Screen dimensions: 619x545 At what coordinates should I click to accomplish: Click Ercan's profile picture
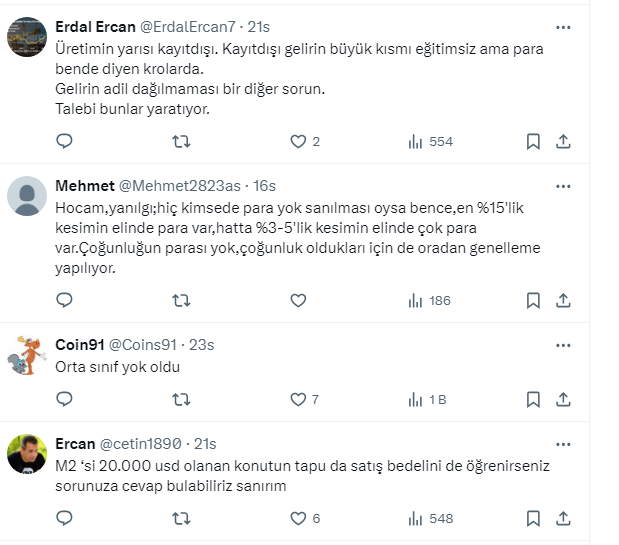[x=27, y=455]
